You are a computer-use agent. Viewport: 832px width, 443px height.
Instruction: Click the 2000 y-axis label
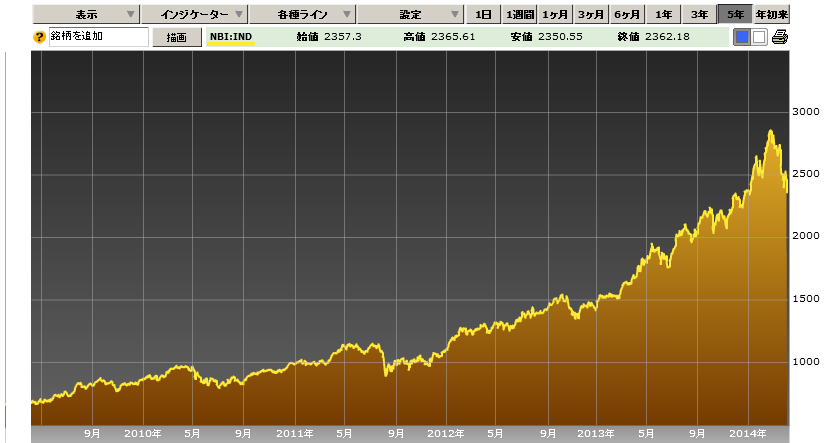[x=805, y=236]
